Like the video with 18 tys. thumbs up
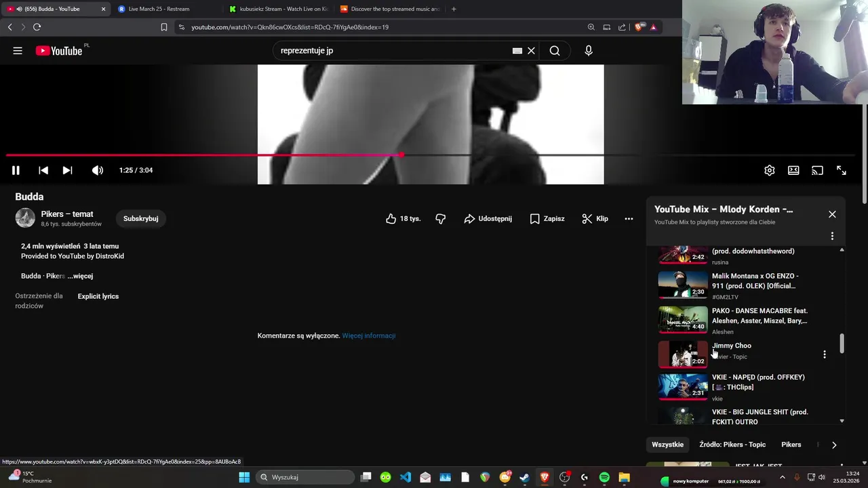868x488 pixels. point(403,219)
